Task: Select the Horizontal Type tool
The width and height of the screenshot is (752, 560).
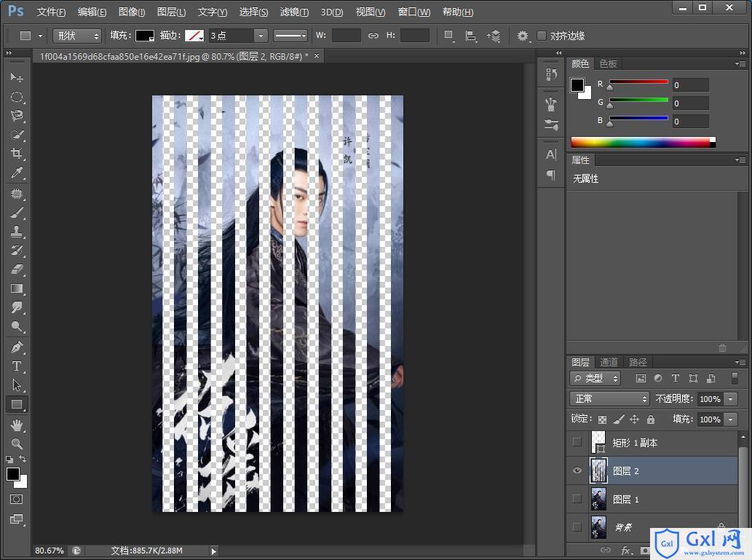Action: point(17,366)
